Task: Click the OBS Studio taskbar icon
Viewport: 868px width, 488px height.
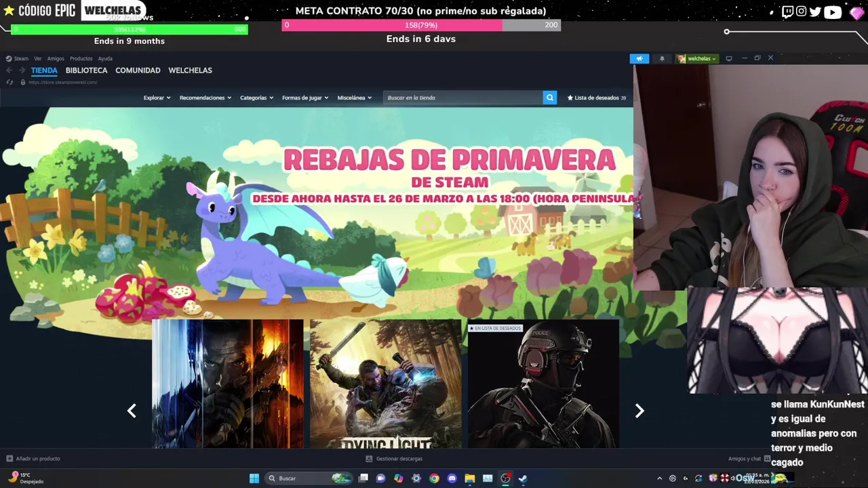Action: tap(505, 479)
